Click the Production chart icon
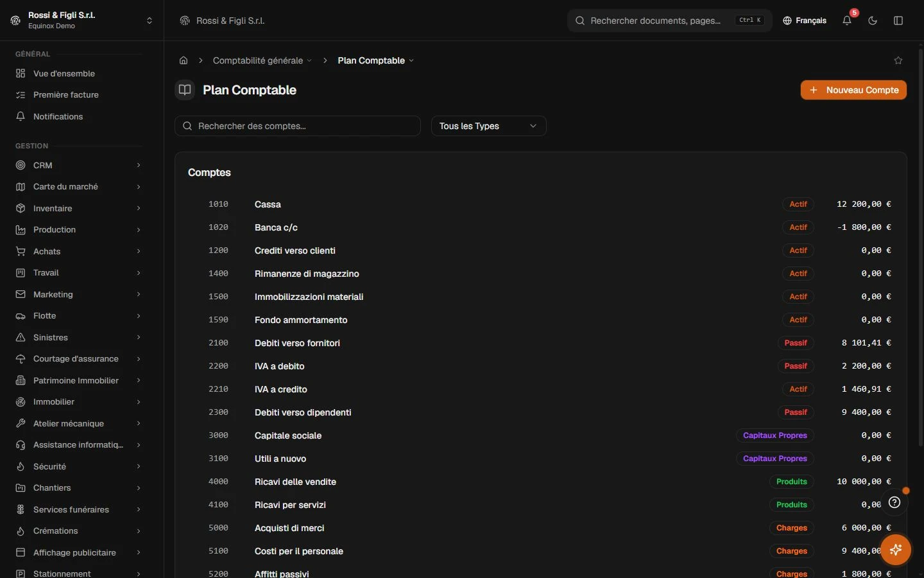Screen dimensions: 924x578 pos(21,230)
